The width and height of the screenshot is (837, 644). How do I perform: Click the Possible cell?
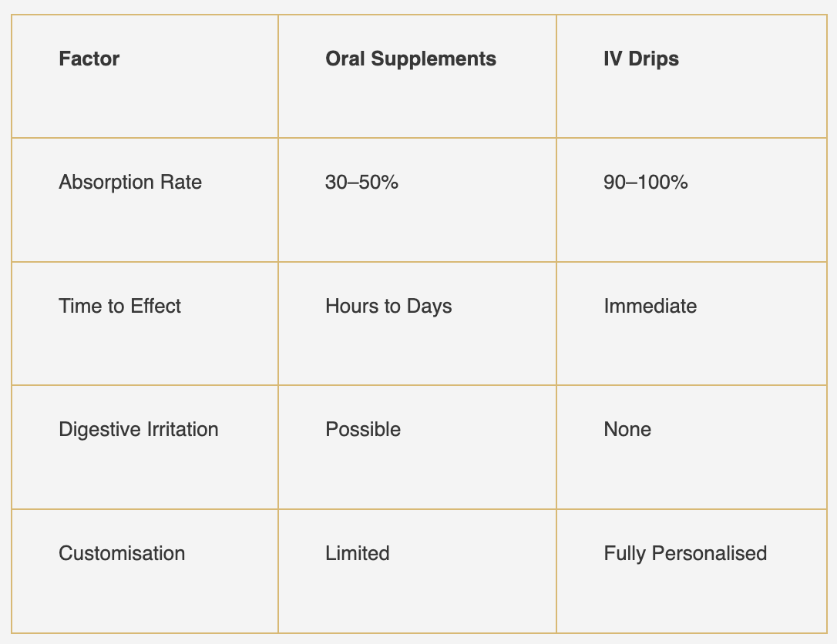(363, 429)
